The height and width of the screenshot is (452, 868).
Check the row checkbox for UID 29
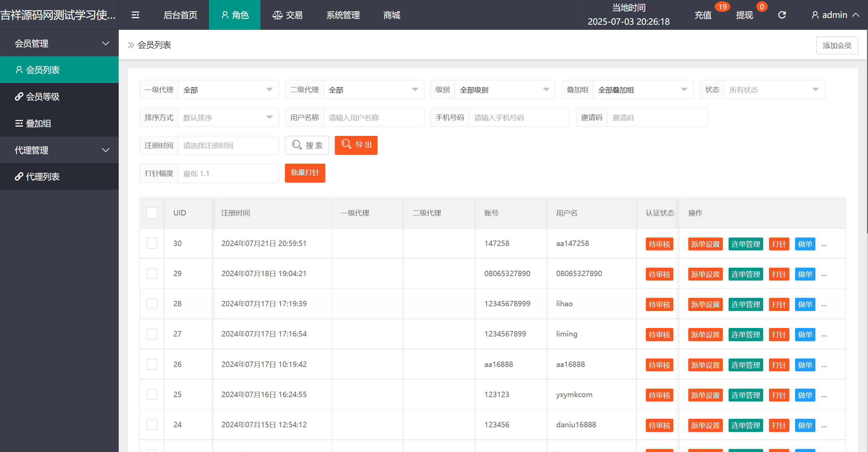[x=152, y=273]
